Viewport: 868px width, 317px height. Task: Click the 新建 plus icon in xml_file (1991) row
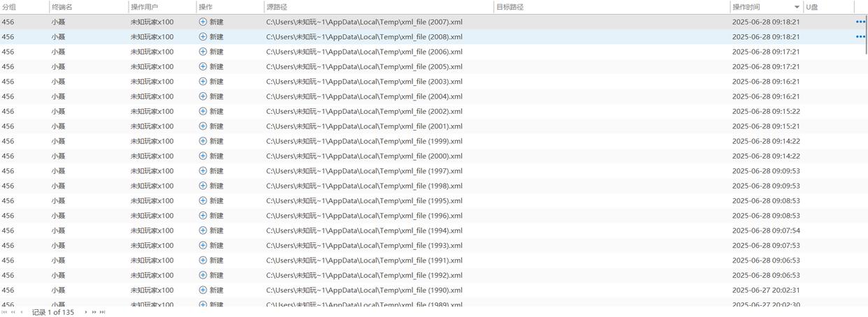203,260
